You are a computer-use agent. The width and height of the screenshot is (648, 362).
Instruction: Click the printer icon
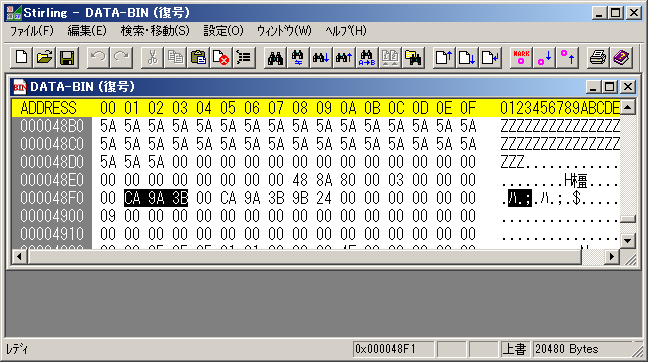coord(598,57)
